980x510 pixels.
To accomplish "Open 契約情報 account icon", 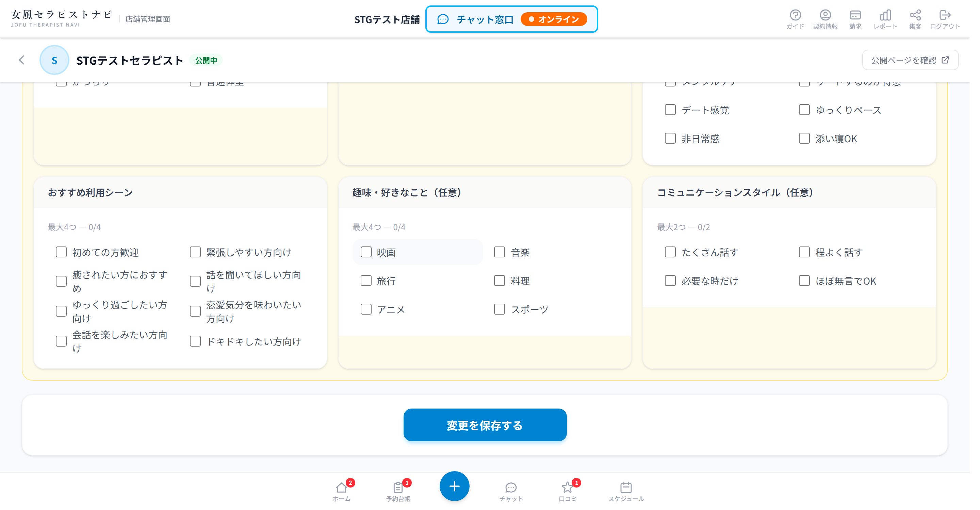I will click(x=834, y=19).
